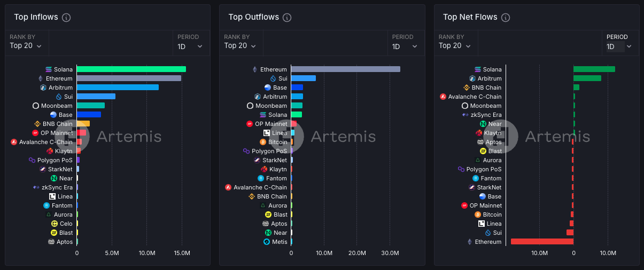644x270 pixels.
Task: Click Arbitrum green bar in Top Net Flows
Action: [x=587, y=78]
